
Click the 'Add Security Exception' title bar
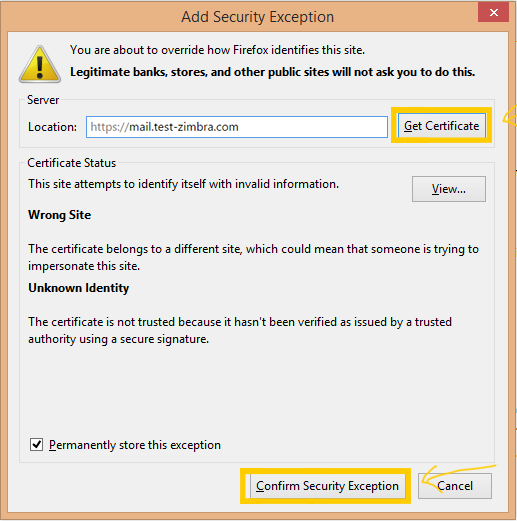point(257,17)
